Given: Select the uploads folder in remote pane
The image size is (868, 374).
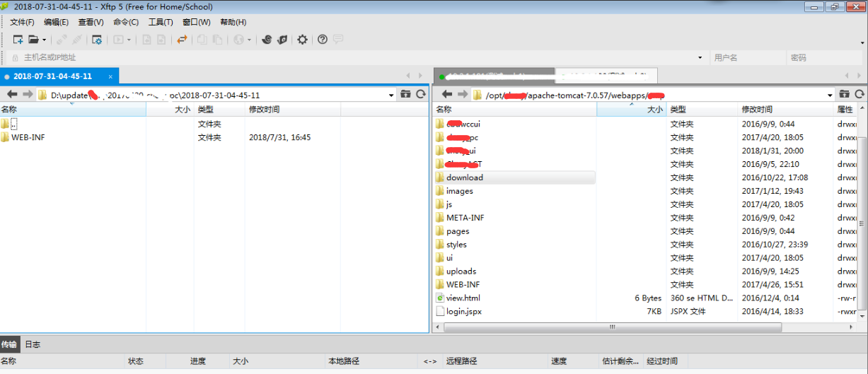Looking at the screenshot, I should pos(461,271).
